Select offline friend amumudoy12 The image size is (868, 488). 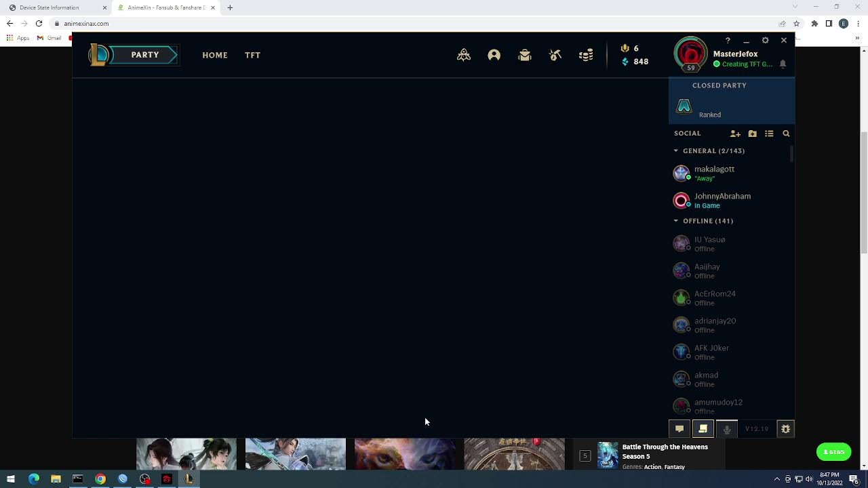tap(730, 406)
